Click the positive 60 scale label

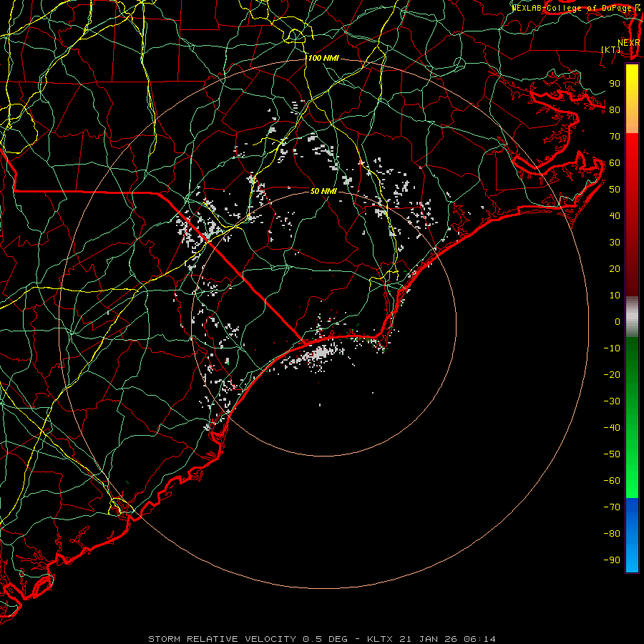(615, 162)
